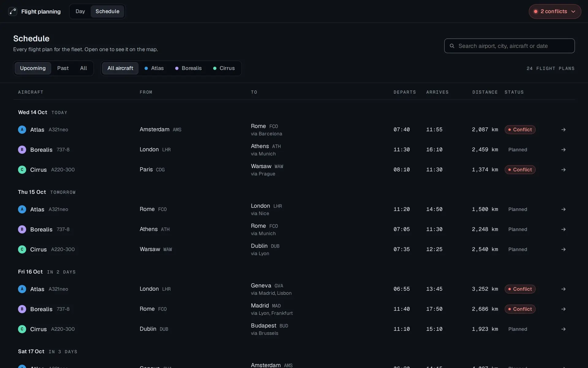Click Conflict badge on Paris-Warsaw flight
Viewport: 588px width, 368px height.
pyautogui.click(x=520, y=170)
